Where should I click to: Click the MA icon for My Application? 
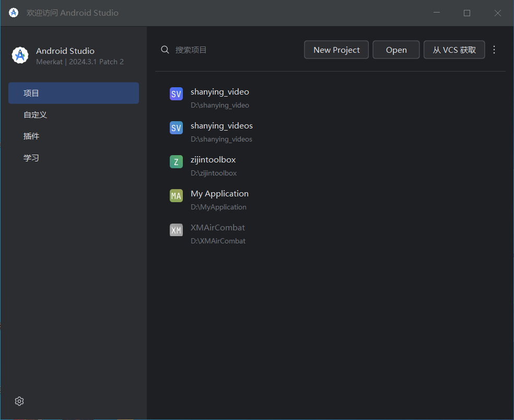click(176, 196)
